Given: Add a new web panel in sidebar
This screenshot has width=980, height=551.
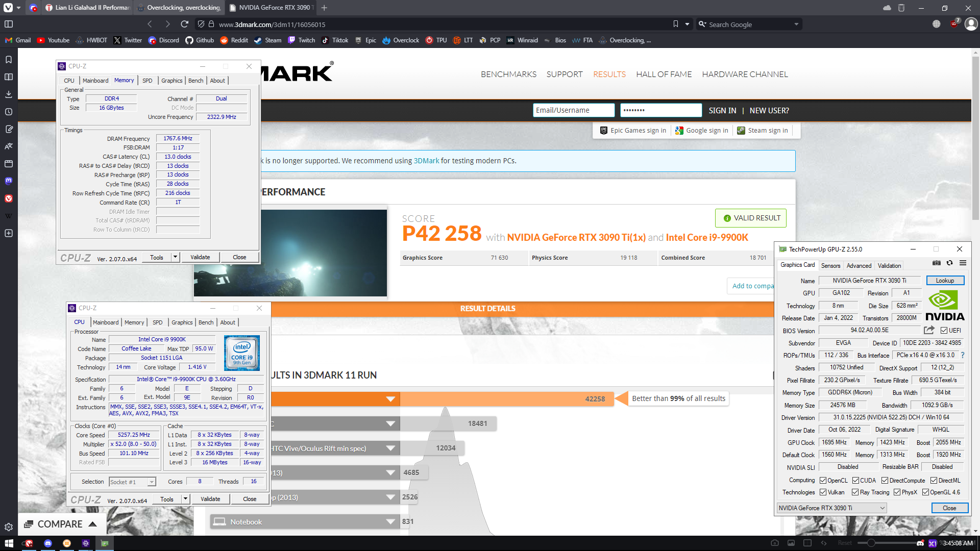Looking at the screenshot, I should (9, 233).
